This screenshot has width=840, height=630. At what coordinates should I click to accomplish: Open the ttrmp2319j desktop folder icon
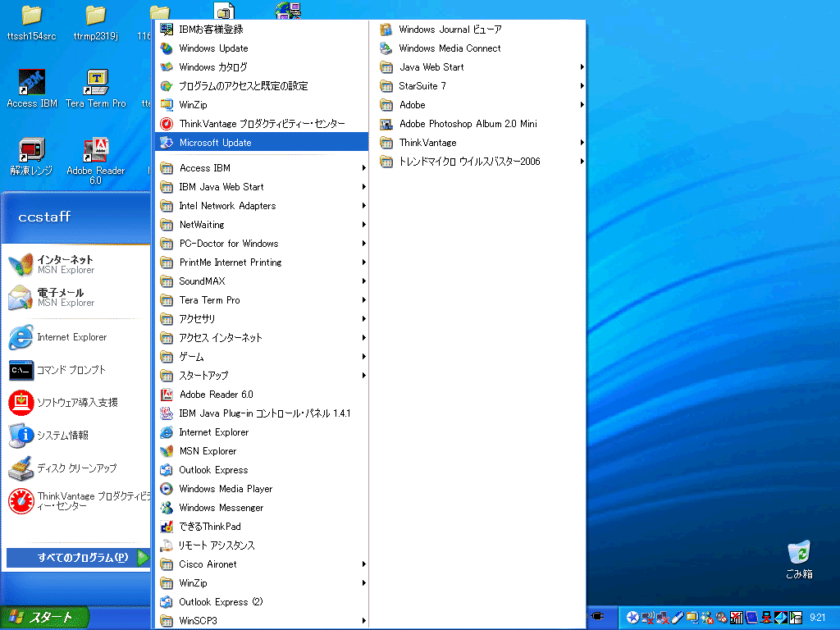(95, 16)
